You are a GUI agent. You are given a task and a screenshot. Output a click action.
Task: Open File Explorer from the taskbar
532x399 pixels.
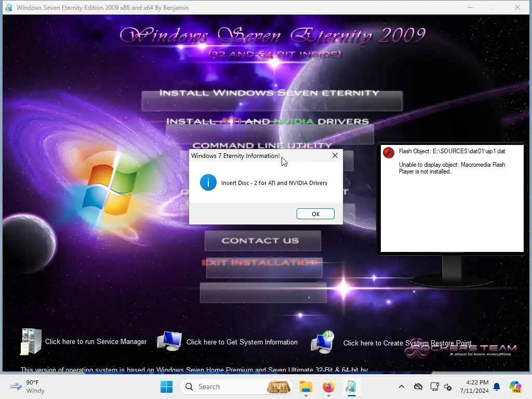tap(305, 387)
